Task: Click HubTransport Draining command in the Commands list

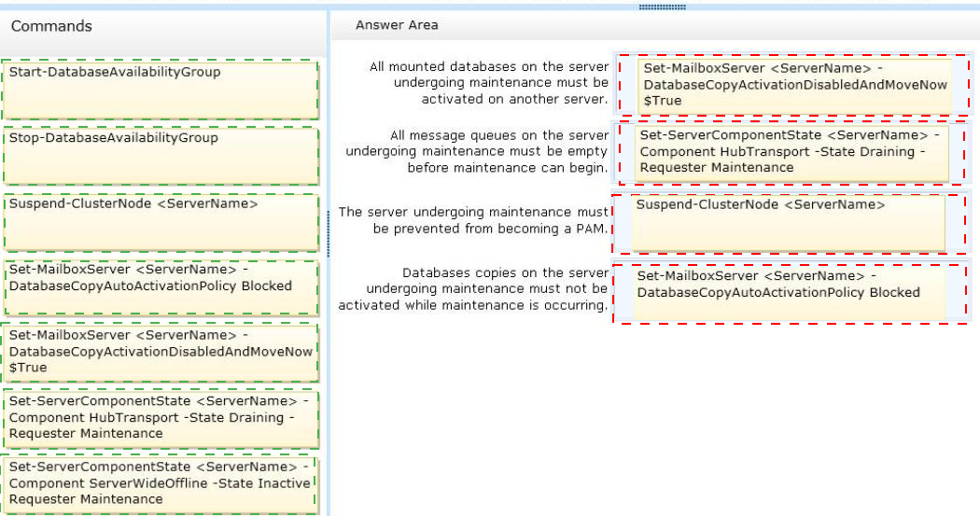Action: (x=161, y=417)
